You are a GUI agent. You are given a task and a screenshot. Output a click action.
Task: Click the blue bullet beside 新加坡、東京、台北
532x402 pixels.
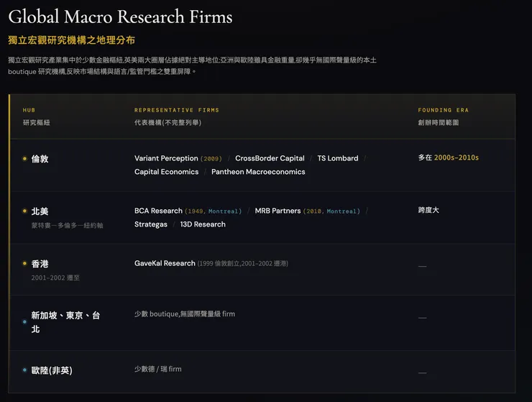[x=24, y=322]
